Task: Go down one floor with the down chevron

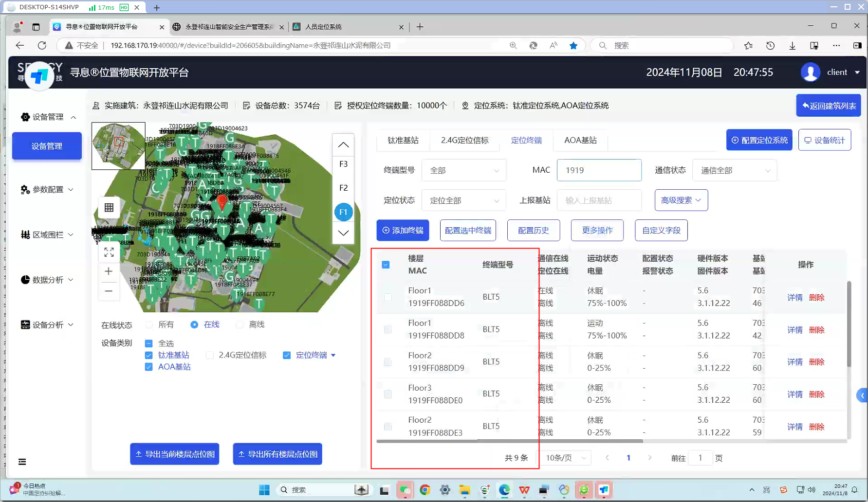Action: (343, 233)
